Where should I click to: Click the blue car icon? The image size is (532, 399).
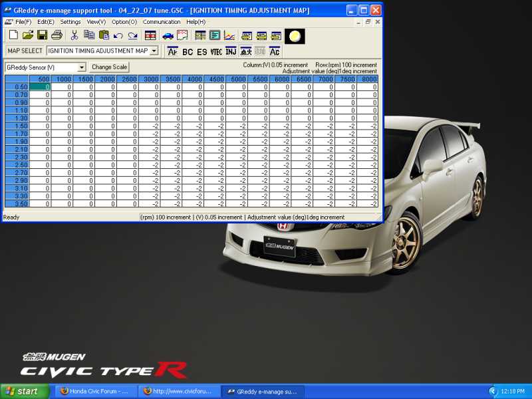click(x=167, y=35)
